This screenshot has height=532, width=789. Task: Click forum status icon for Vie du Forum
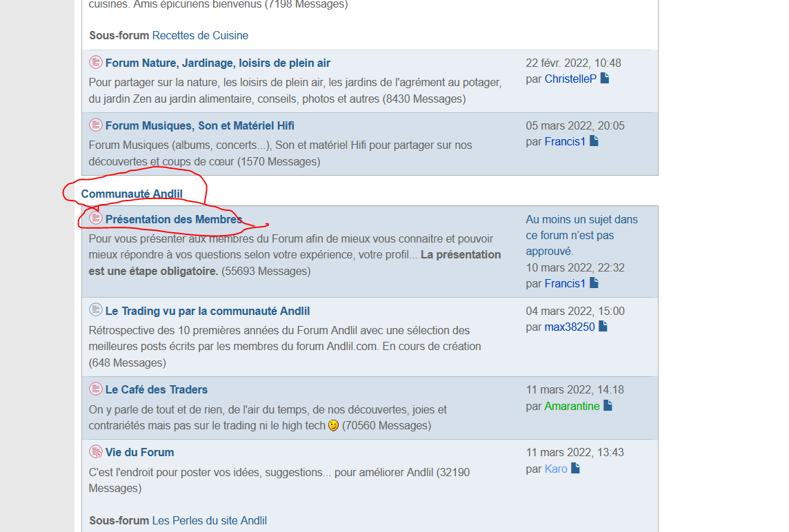tap(96, 451)
